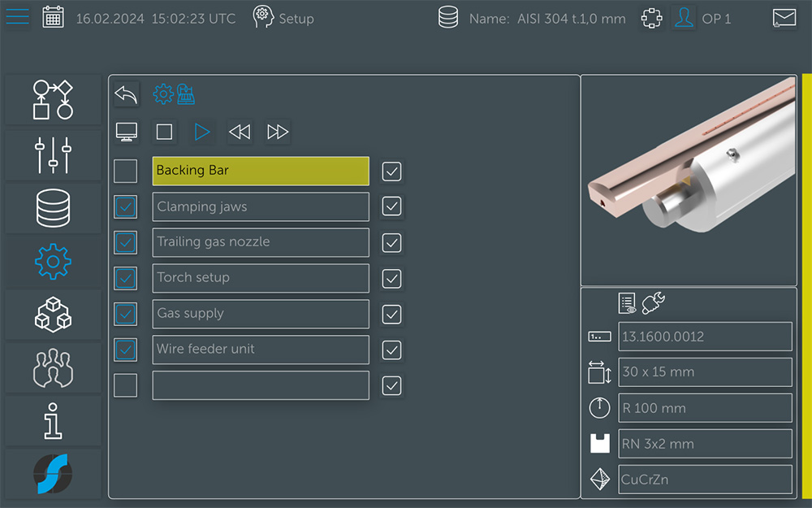Open the sliders parameters sidebar icon
This screenshot has width=812, height=508.
pos(53,154)
